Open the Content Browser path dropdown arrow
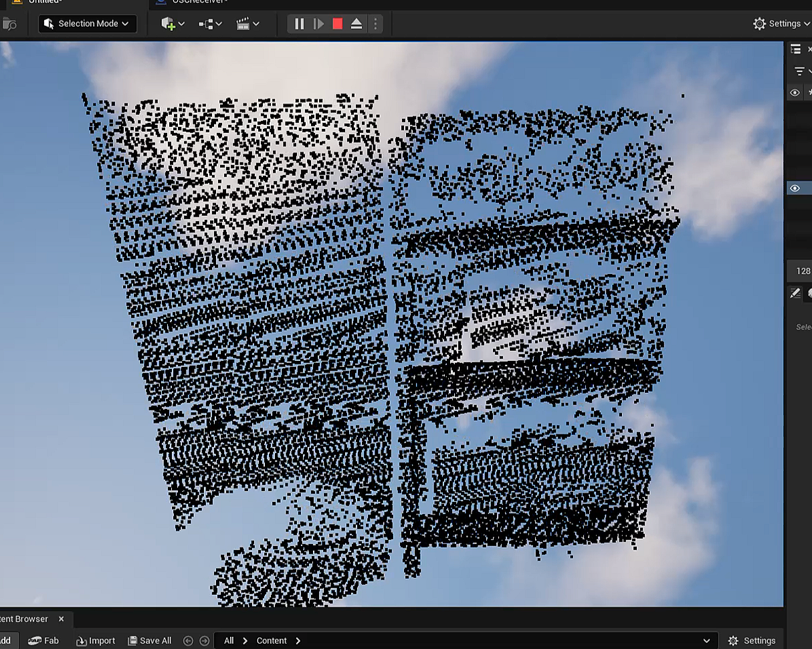The image size is (812, 649). (707, 640)
